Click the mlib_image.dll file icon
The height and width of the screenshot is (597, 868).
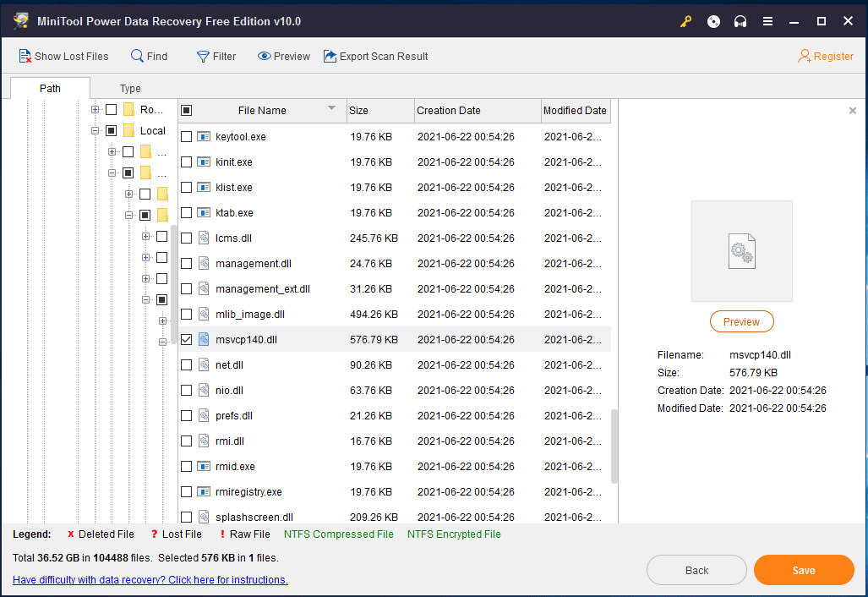coord(204,314)
